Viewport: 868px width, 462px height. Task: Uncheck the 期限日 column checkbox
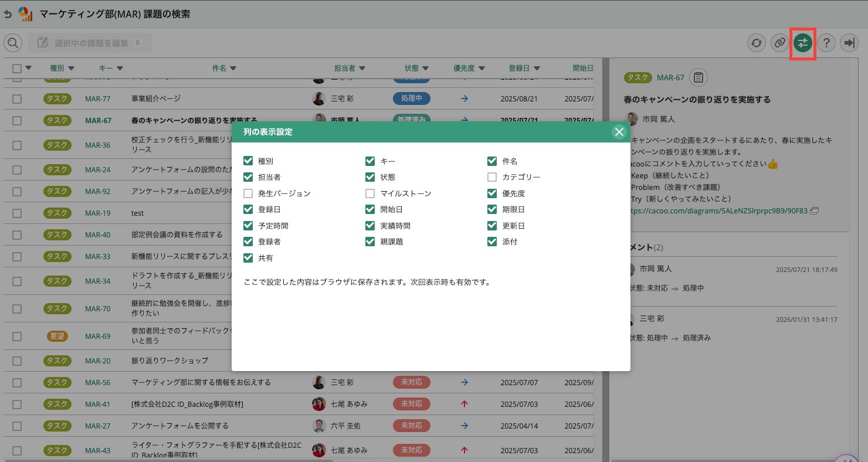pos(492,209)
